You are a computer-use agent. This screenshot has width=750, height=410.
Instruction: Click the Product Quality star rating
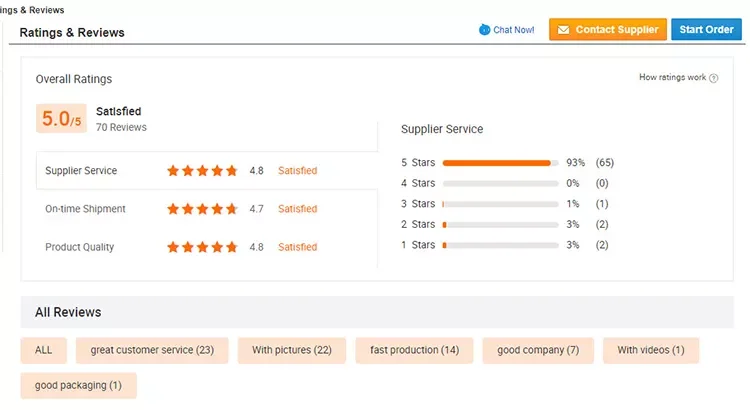[202, 247]
